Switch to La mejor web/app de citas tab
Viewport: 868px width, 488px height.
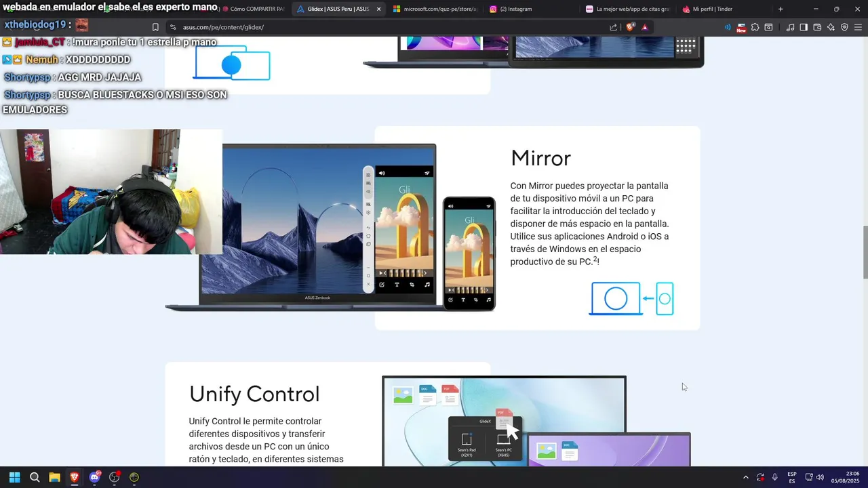click(628, 9)
